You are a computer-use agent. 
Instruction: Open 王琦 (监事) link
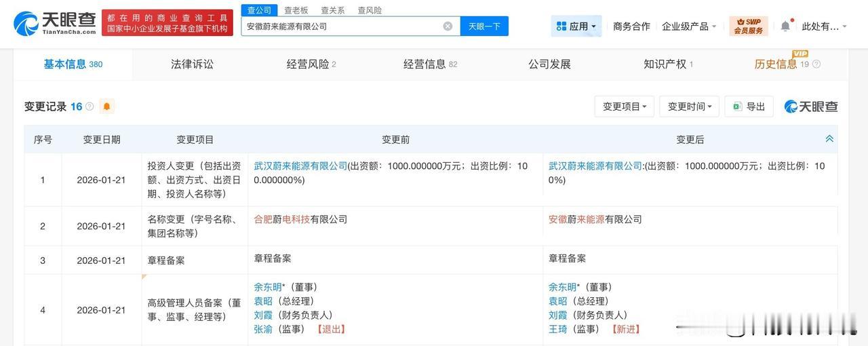coord(558,329)
